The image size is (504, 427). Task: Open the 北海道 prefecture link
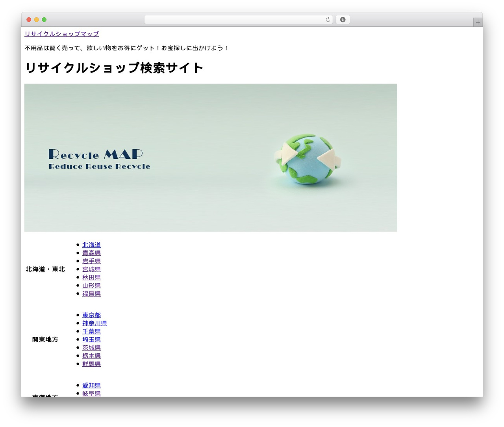tap(91, 245)
